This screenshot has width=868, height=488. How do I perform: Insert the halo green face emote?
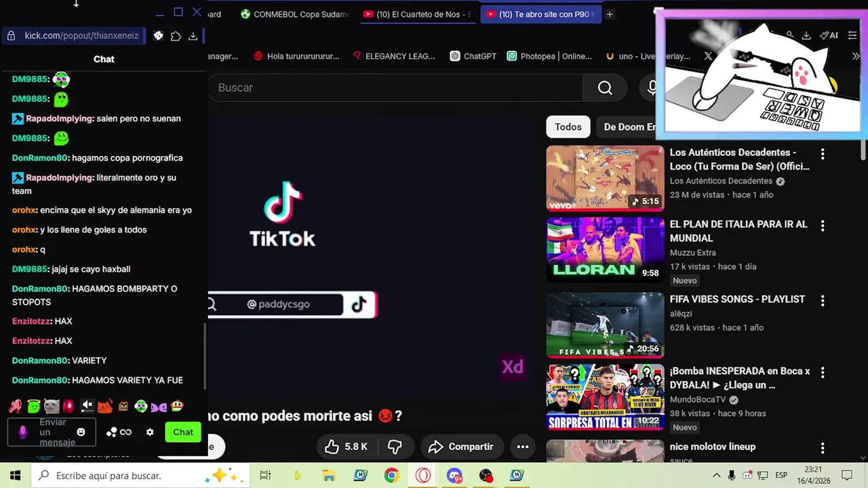[33, 407]
